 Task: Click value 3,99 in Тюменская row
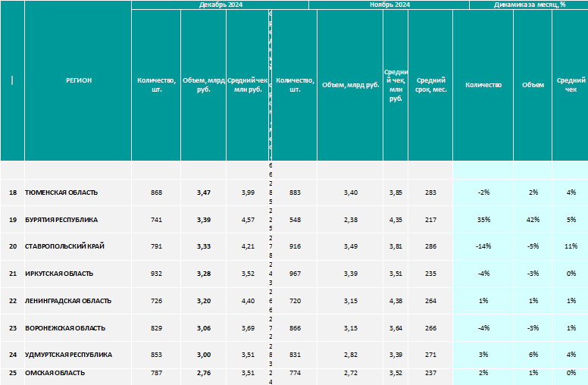pos(248,192)
